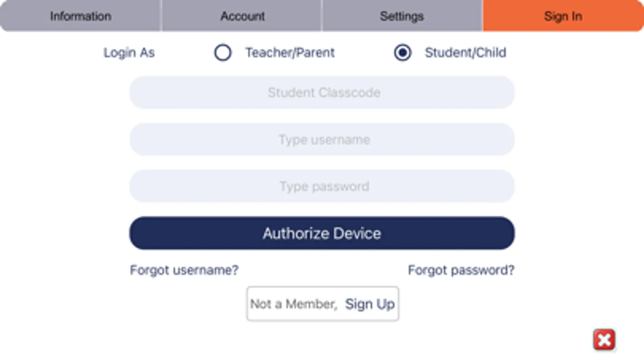
Task: Select the Teacher/Parent radio circle
Action: pos(223,53)
